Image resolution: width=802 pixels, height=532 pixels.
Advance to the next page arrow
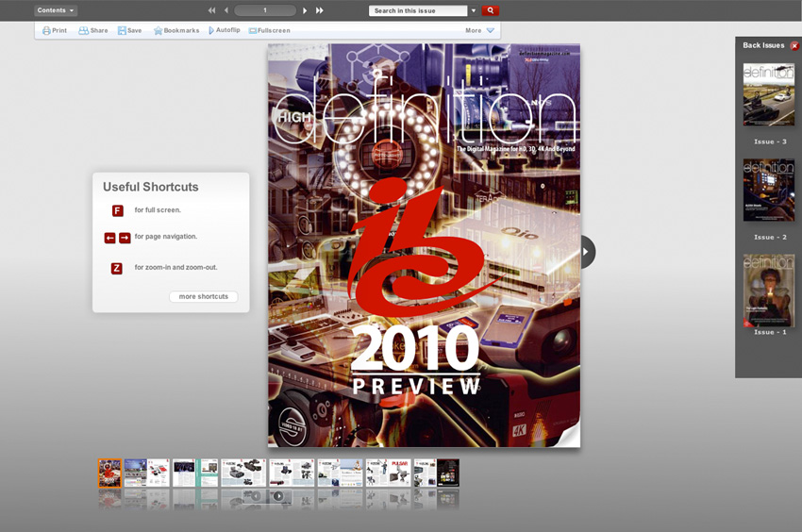[305, 10]
